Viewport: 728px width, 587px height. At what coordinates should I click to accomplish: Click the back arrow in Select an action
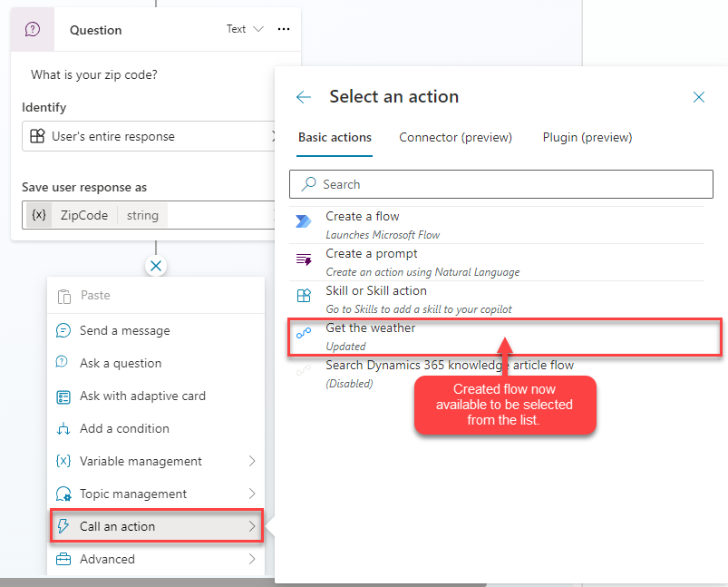[x=304, y=97]
